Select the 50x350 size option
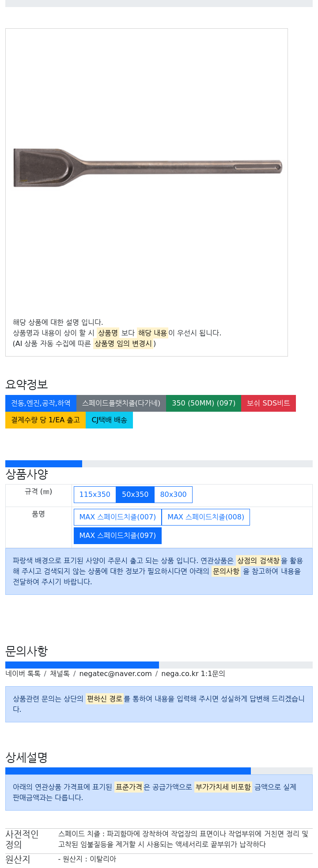 135,494
